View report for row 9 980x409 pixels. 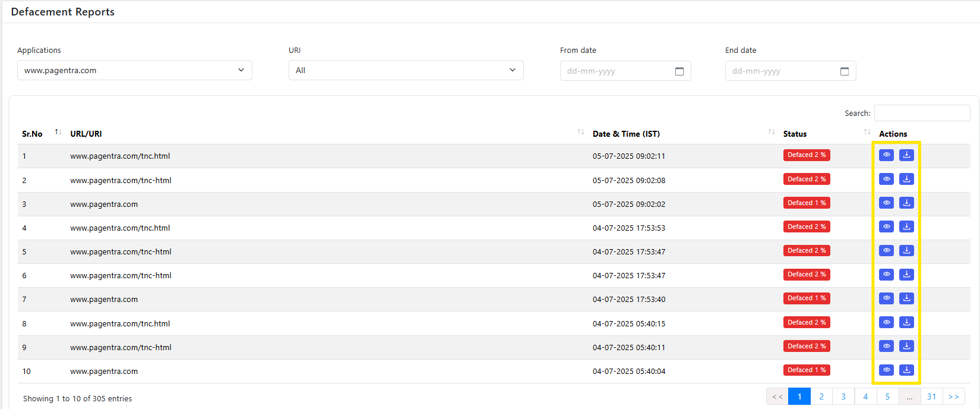tap(886, 346)
